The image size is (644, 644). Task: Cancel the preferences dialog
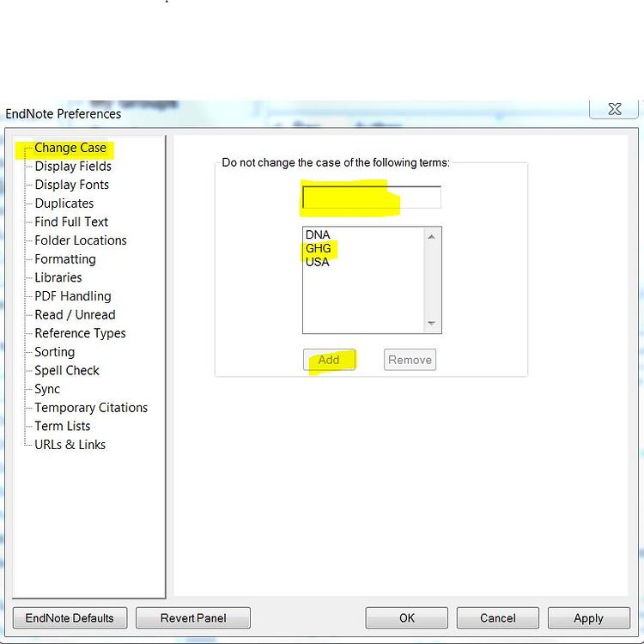coord(498,618)
